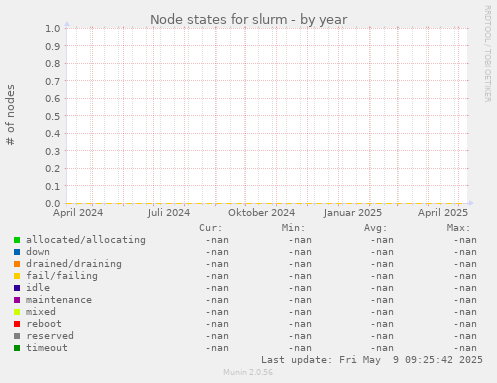Click the '1.0' y-axis value
Screen dimensions: 497x383
[53, 28]
